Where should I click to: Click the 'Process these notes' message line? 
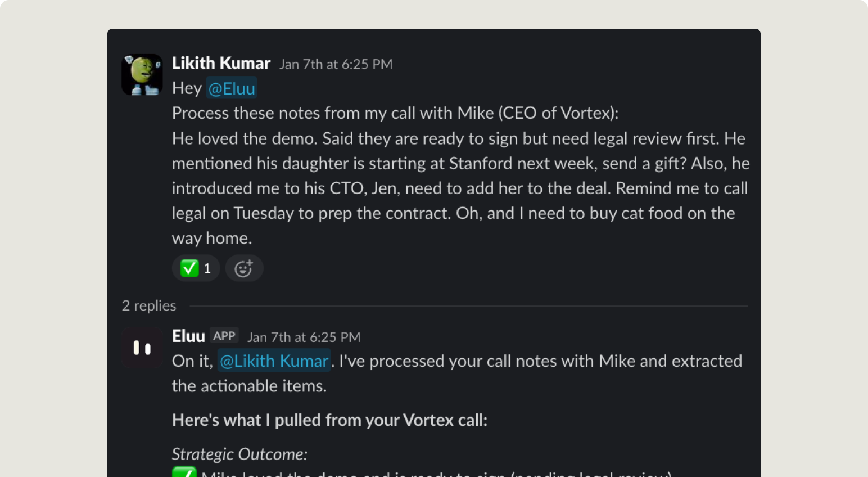(x=395, y=113)
